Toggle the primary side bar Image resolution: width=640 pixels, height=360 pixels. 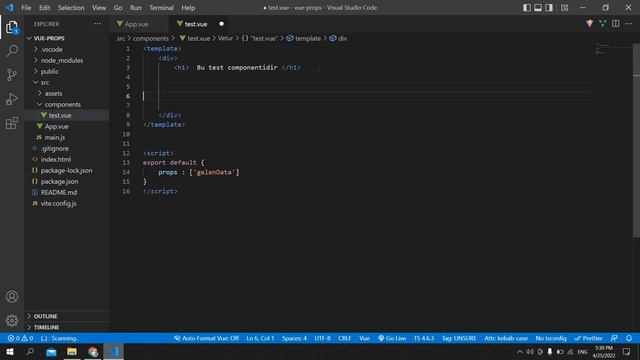tap(527, 8)
